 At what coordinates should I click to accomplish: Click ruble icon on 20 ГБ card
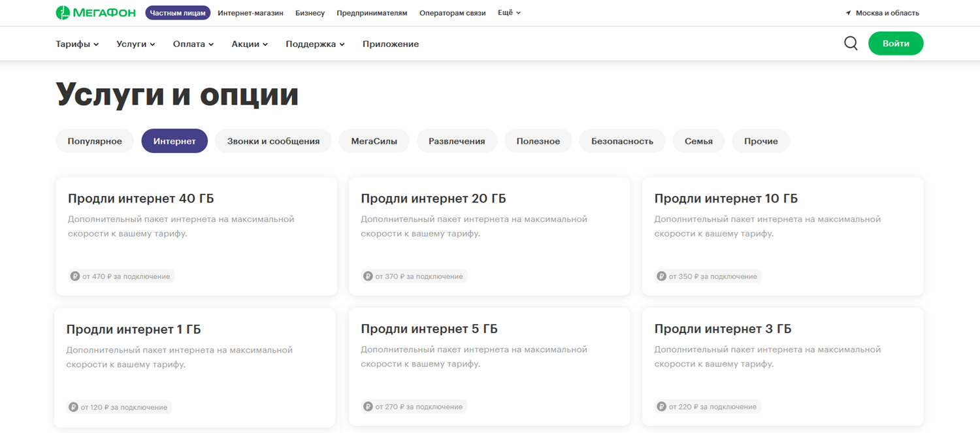(x=368, y=276)
